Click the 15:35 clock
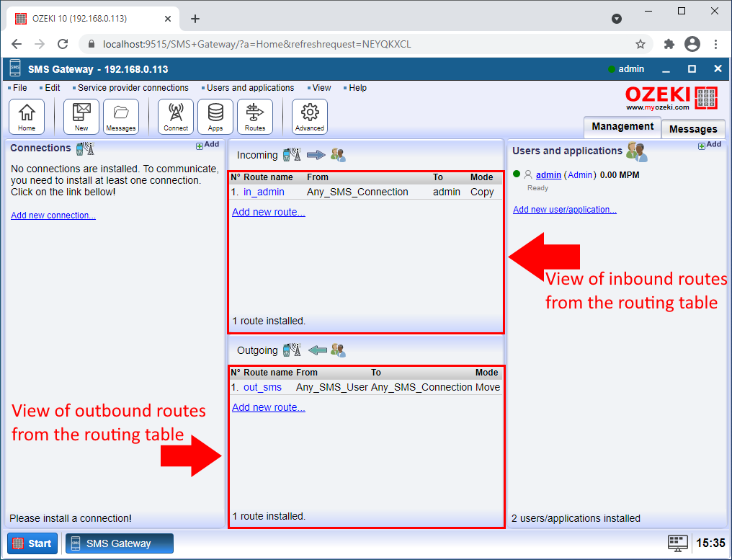The height and width of the screenshot is (560, 732). [x=710, y=543]
